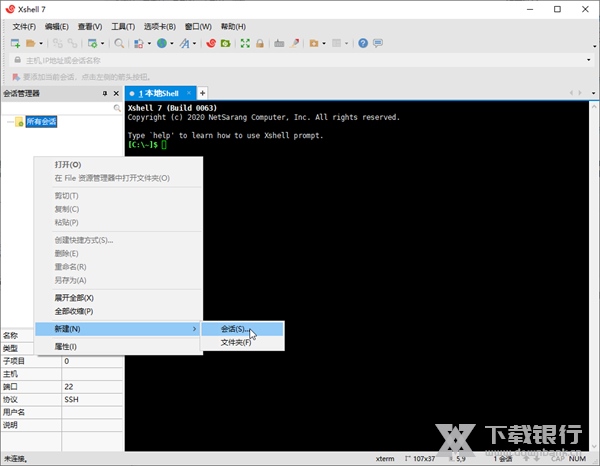Viewport: 600px width, 466px height.
Task: Click the host address input field
Action: (302, 60)
